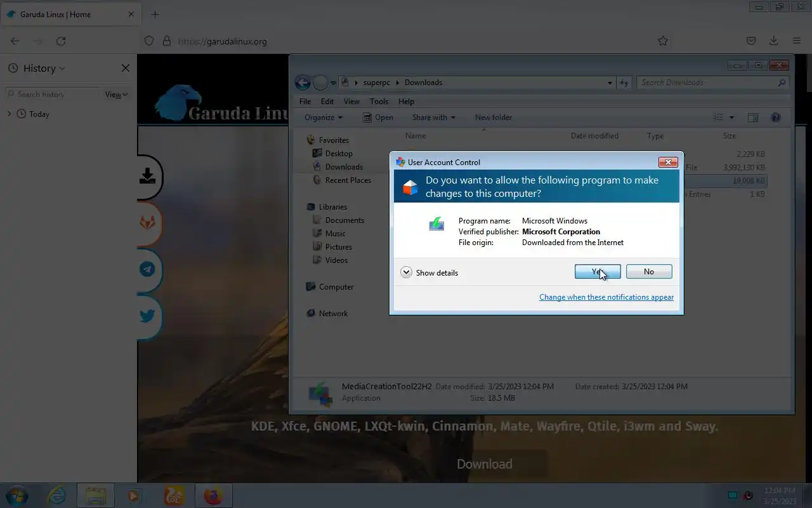Open the Save to Pocket icon

point(751,41)
